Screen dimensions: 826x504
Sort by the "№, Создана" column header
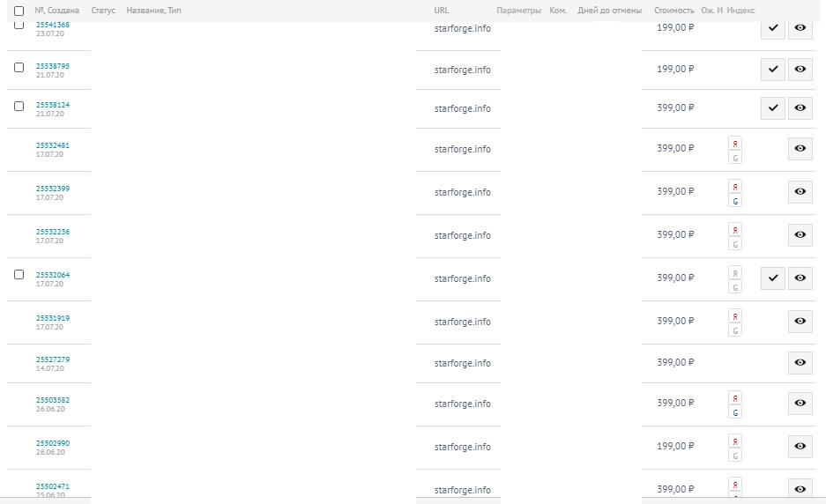(x=56, y=11)
